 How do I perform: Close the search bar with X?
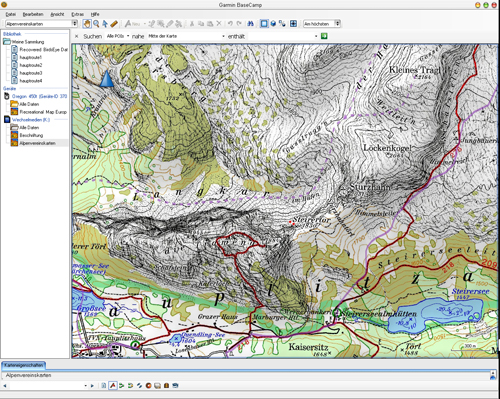point(77,36)
